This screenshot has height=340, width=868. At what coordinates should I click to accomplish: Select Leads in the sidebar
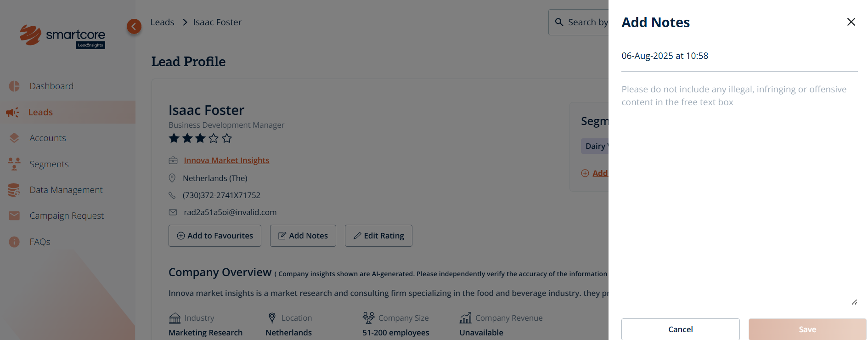pyautogui.click(x=40, y=112)
